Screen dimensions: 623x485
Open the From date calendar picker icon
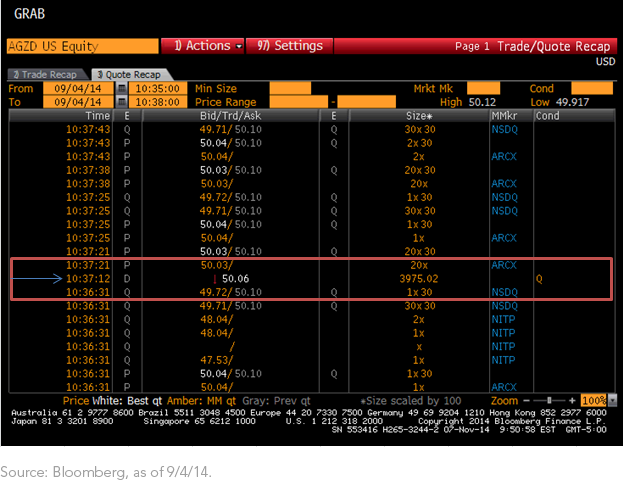(x=122, y=88)
